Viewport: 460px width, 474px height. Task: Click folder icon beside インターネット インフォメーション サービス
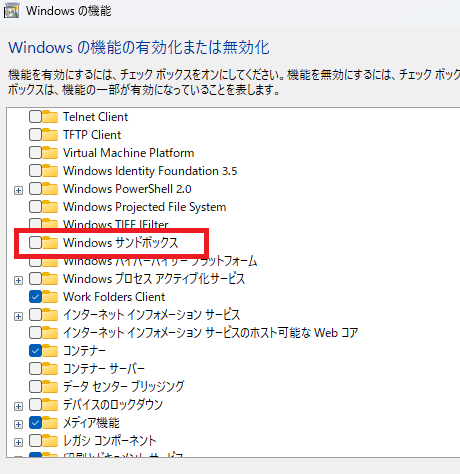pos(50,315)
